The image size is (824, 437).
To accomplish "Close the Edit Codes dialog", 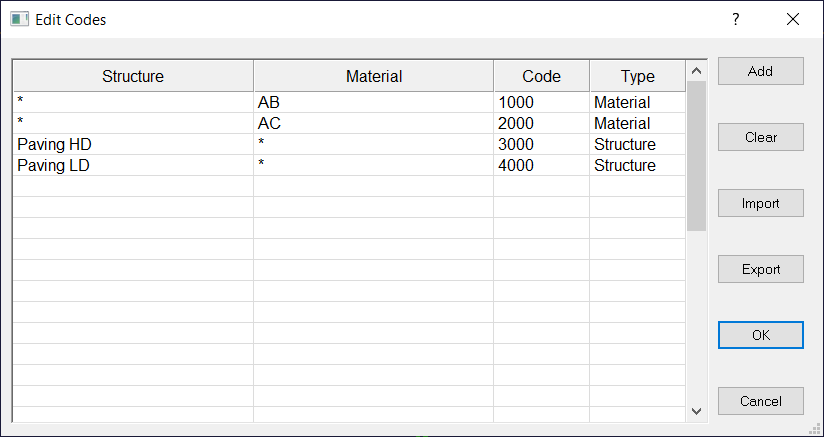I will click(793, 19).
